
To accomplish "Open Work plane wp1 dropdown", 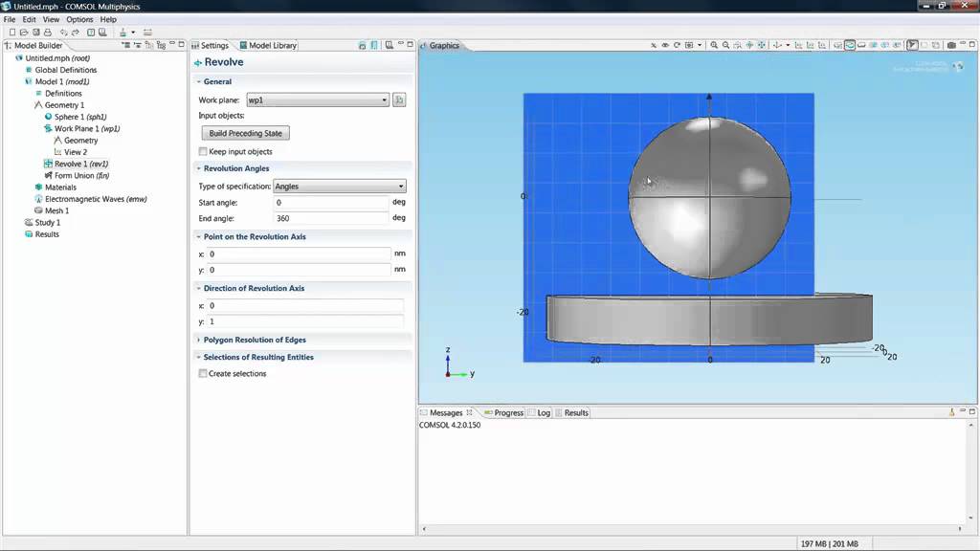I will coord(318,99).
